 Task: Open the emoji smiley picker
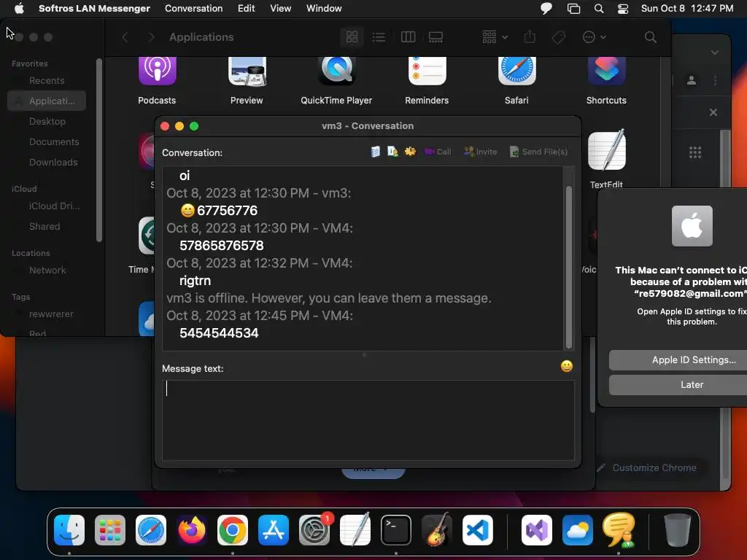[x=566, y=366]
